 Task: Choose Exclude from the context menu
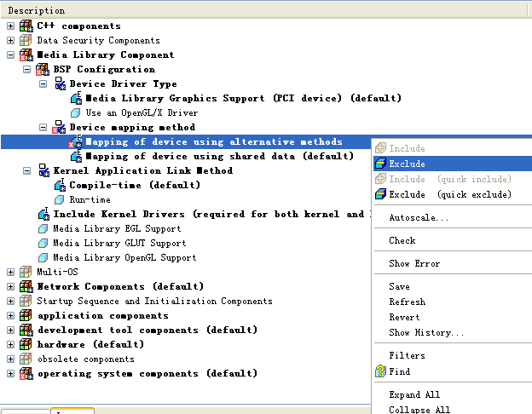(452, 164)
